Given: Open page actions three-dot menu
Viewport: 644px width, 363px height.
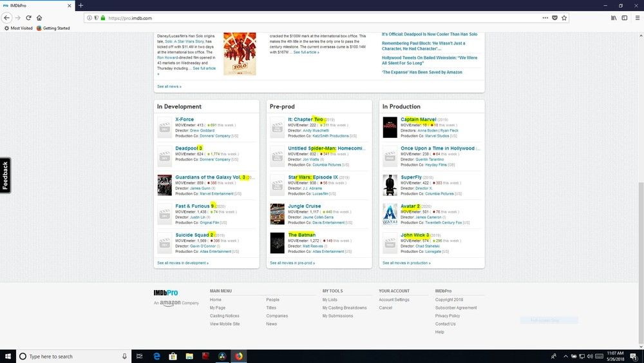Looking at the screenshot, I should (545, 17).
